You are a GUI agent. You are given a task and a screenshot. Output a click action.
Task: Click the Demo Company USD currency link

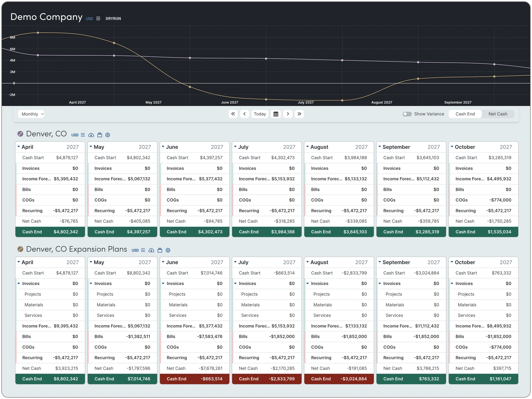[x=89, y=19]
